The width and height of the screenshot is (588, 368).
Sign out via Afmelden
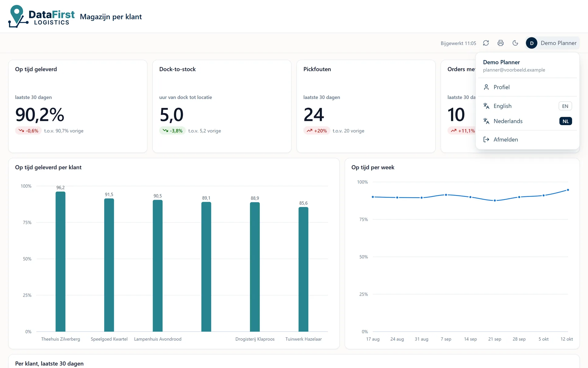point(527,140)
